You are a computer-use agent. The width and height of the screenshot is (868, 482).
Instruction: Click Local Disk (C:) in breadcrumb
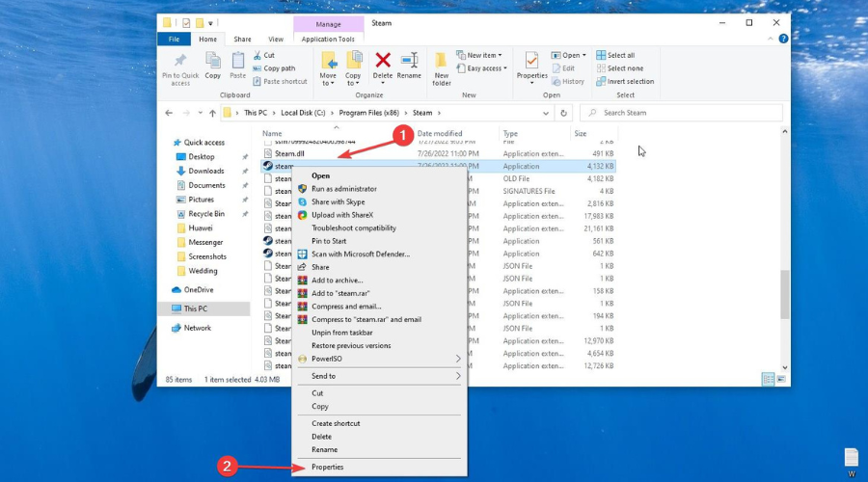click(x=303, y=113)
